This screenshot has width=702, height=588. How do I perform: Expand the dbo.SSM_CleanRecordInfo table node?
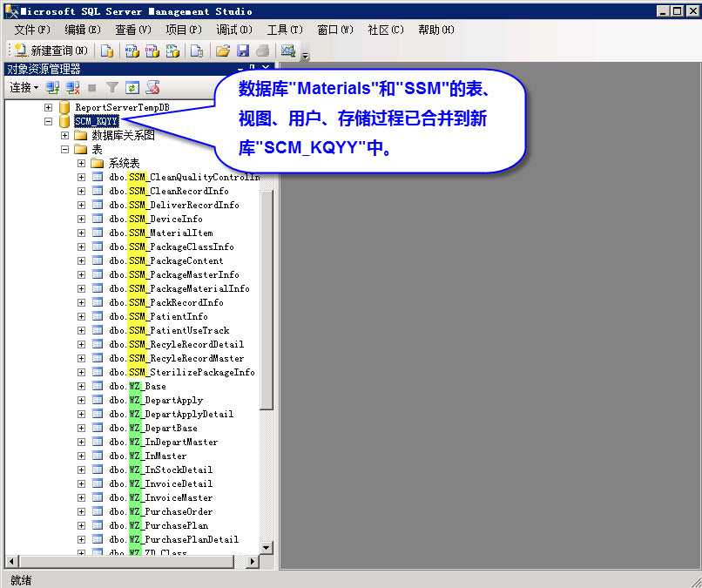pos(82,191)
